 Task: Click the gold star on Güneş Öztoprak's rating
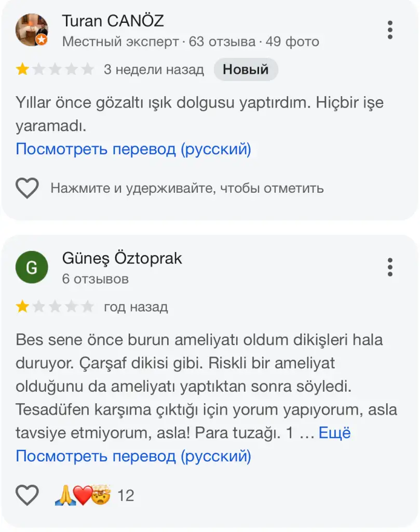[x=22, y=307]
